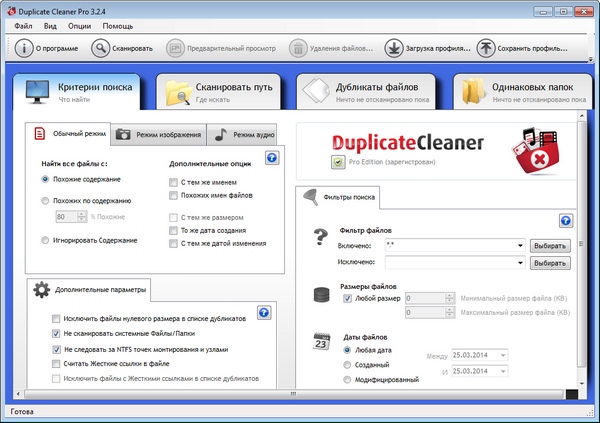
Task: Click Загрузка профиля download icon
Action: [x=394, y=47]
